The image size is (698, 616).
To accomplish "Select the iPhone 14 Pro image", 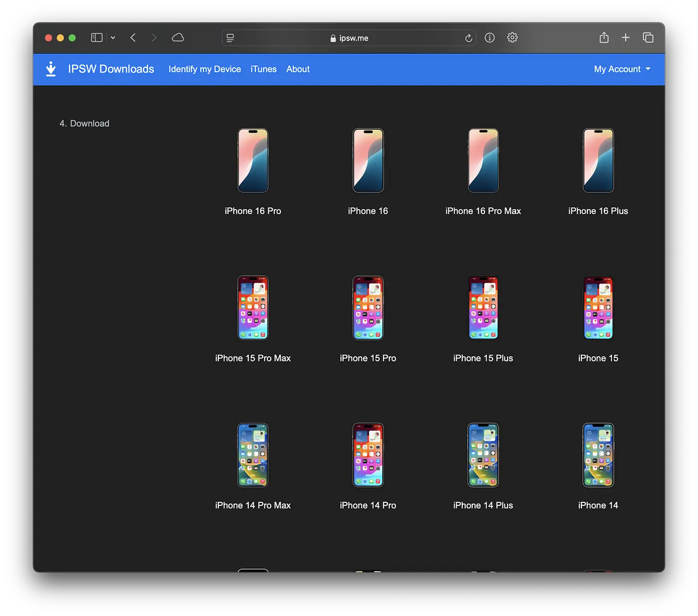I will (368, 455).
